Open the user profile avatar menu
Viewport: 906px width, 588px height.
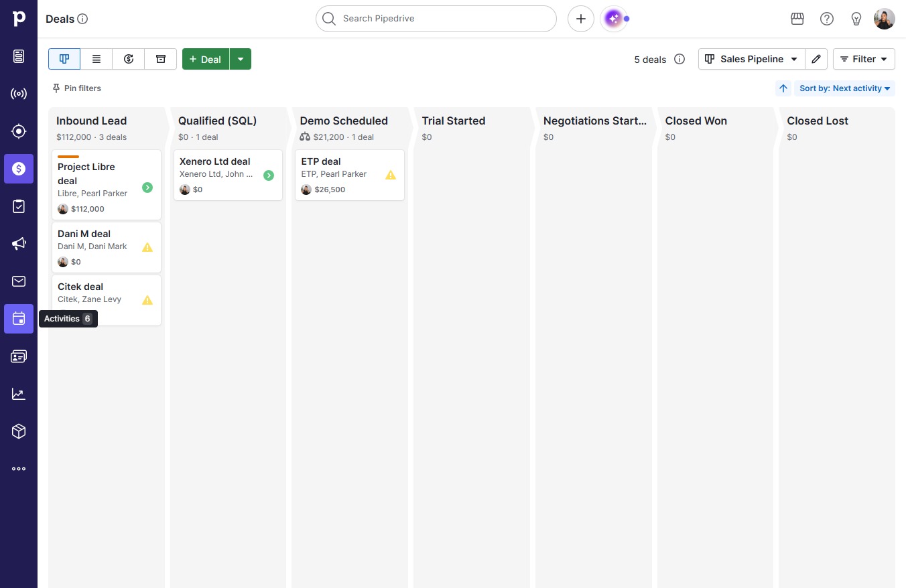pyautogui.click(x=885, y=19)
